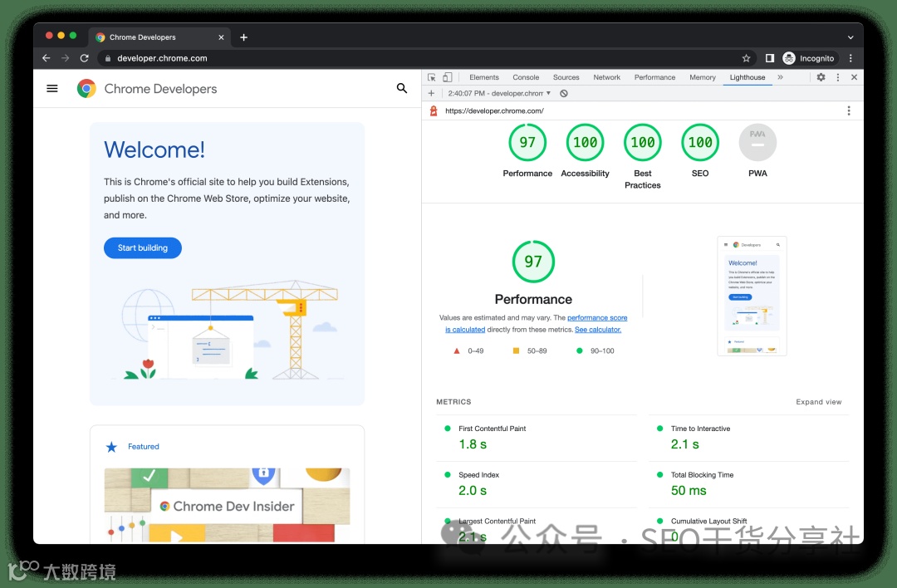Open the Incognito profile indicator
This screenshot has width=897, height=588.
(808, 58)
